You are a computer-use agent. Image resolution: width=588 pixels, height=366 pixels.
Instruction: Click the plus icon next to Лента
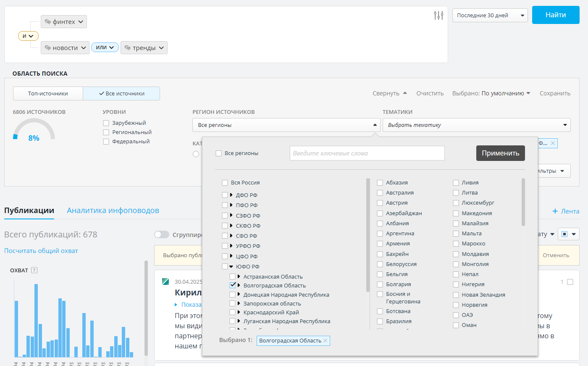[x=555, y=211]
